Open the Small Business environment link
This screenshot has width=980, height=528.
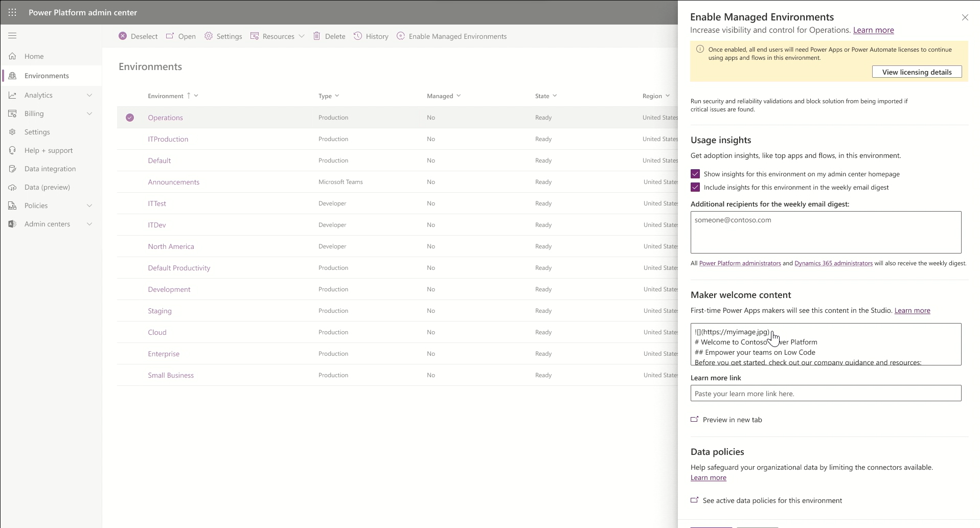[x=171, y=375]
